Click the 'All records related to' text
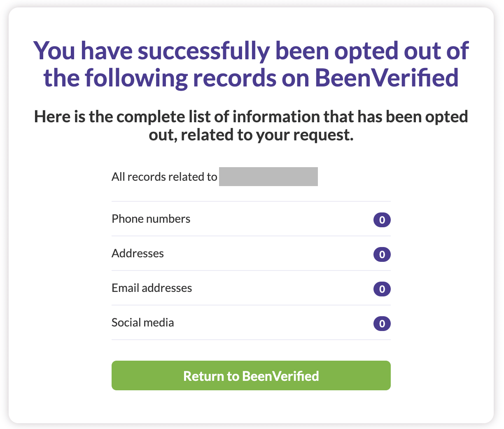504x429 pixels. click(x=164, y=177)
